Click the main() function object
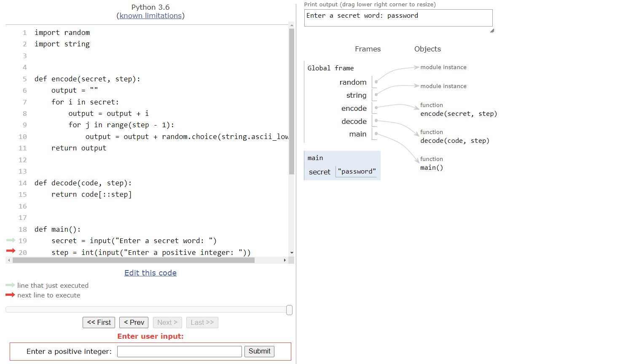This screenshot has width=631, height=364. point(432,168)
